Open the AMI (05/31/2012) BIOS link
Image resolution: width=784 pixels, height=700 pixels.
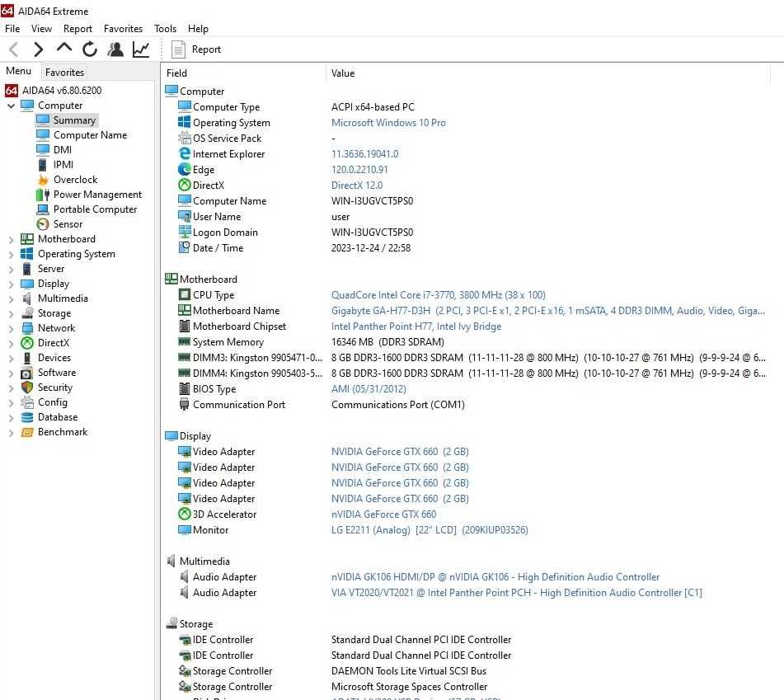(x=369, y=389)
